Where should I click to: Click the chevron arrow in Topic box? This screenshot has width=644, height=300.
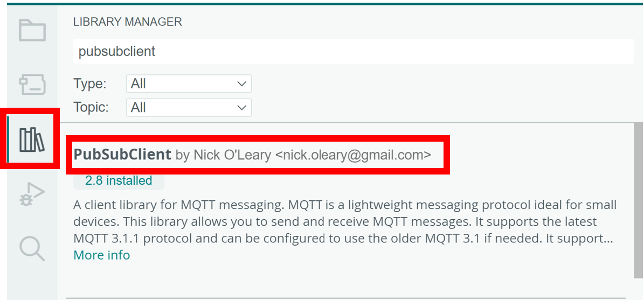(x=241, y=108)
